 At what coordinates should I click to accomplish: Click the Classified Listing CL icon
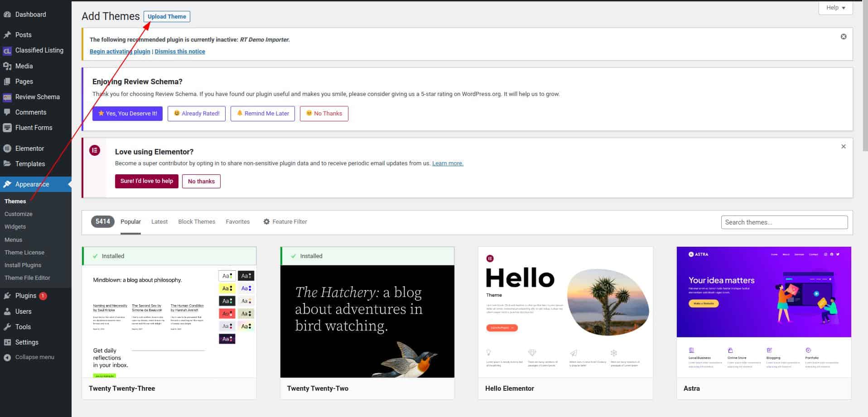coord(7,51)
